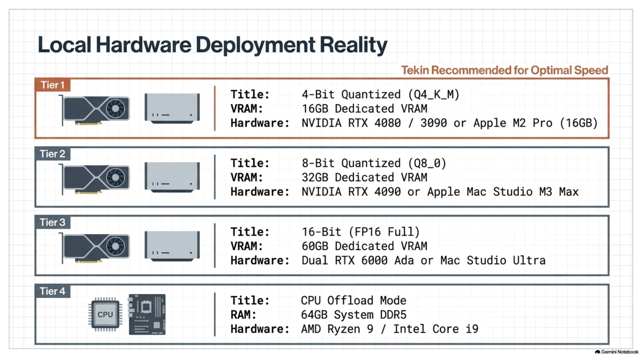Click 'AMD Ryzen 9 / Intel Core i9' text

(x=389, y=329)
